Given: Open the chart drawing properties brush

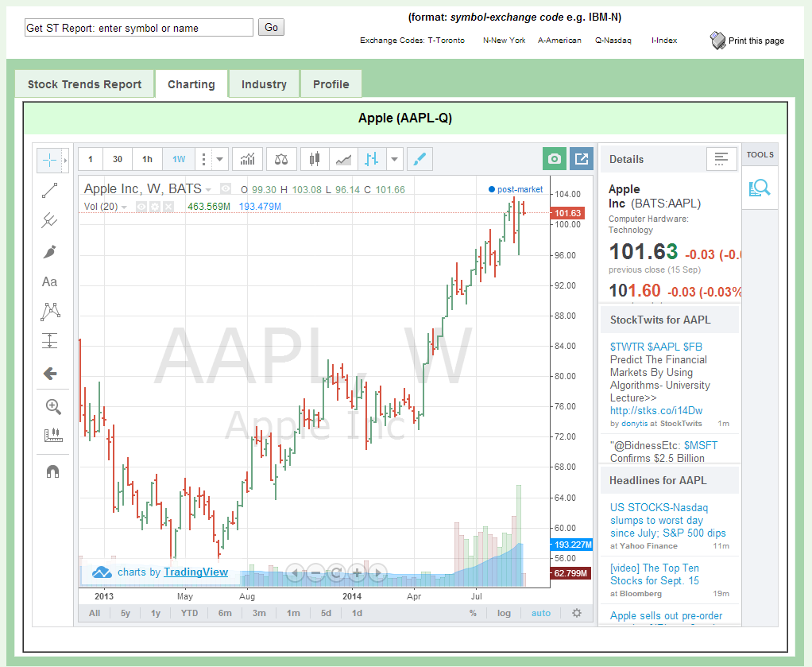Looking at the screenshot, I should tap(420, 159).
